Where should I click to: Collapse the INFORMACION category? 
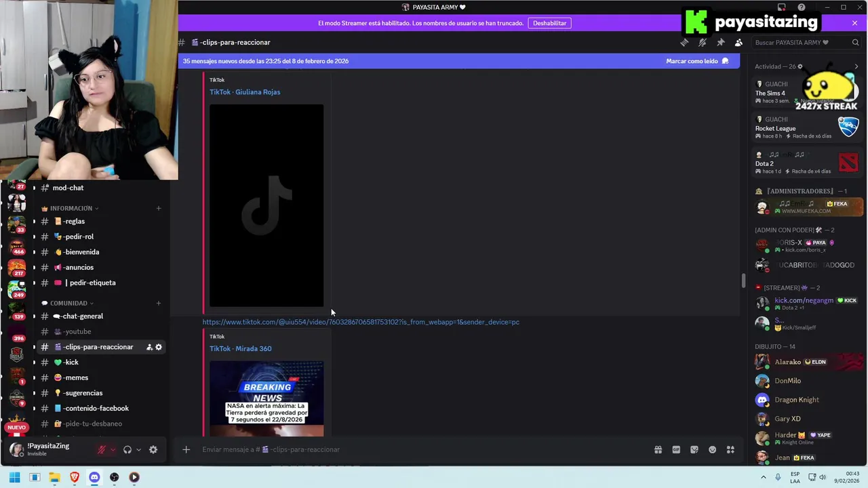[71, 208]
